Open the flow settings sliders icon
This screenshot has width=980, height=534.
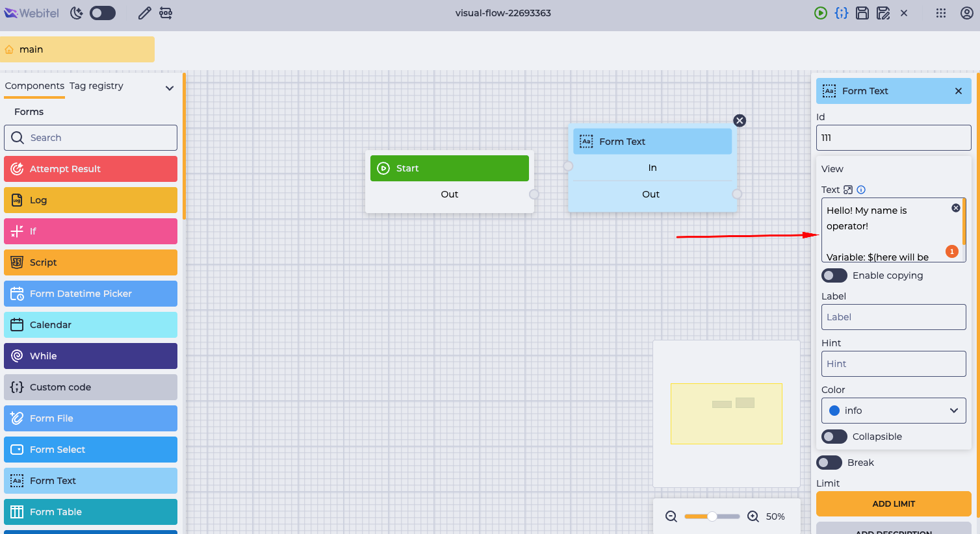coord(166,13)
